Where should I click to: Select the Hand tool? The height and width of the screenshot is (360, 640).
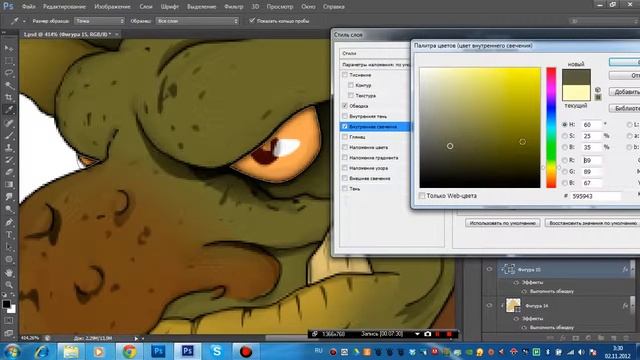point(9,272)
